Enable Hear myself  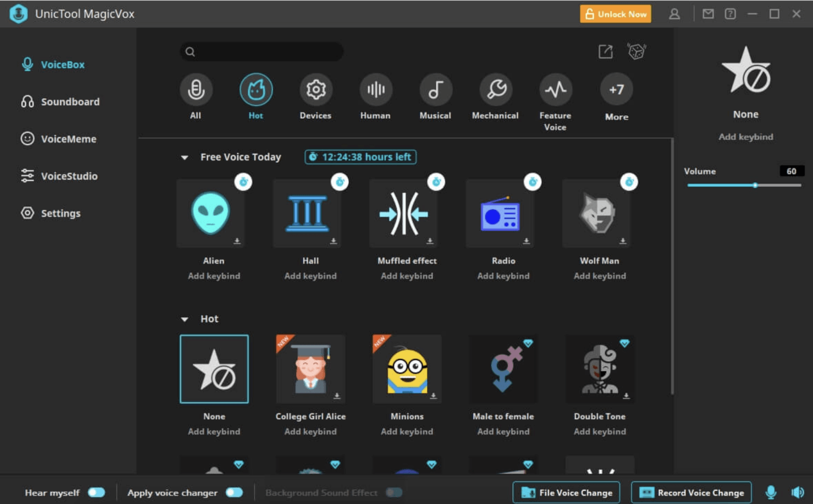pos(96,492)
